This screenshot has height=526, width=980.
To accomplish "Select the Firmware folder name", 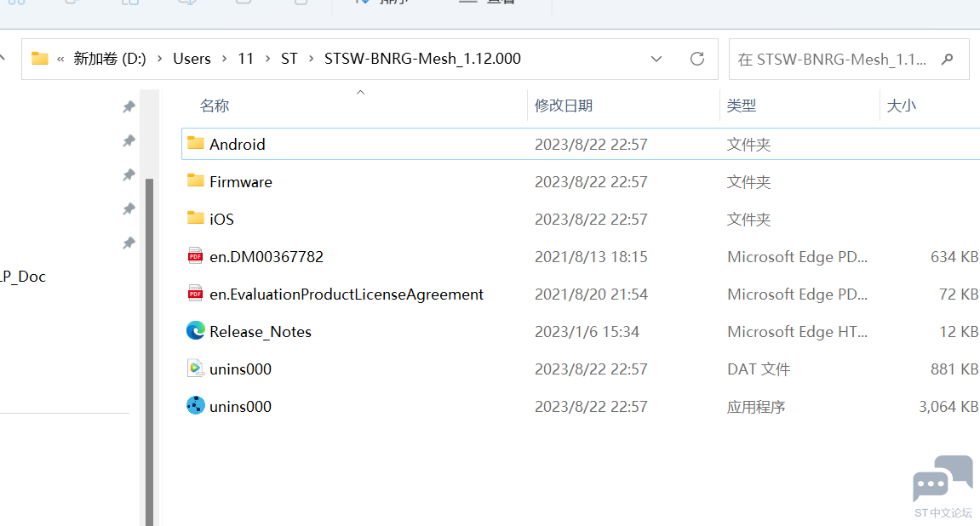I will [x=241, y=182].
